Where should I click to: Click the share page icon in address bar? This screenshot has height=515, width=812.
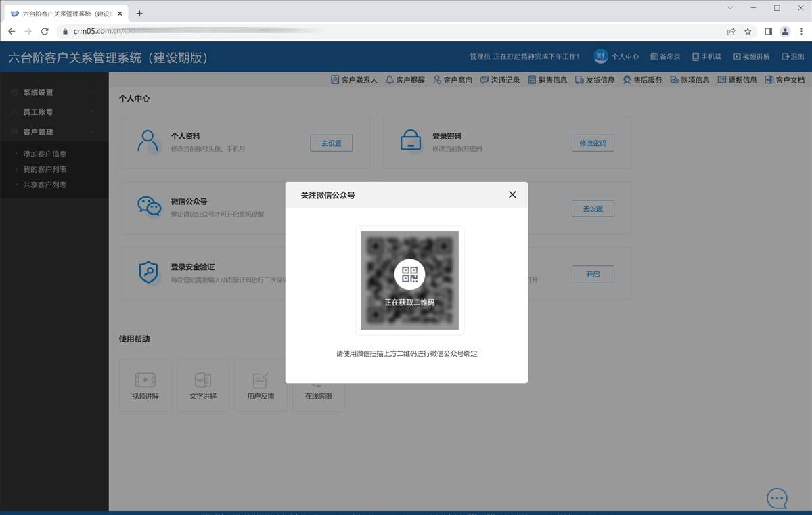(x=731, y=31)
